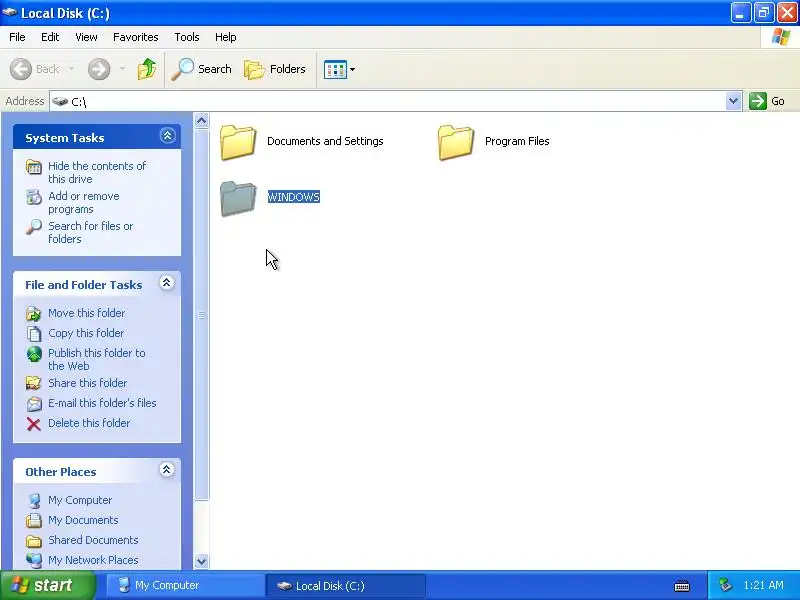Click Publish this folder to the Web

97,359
